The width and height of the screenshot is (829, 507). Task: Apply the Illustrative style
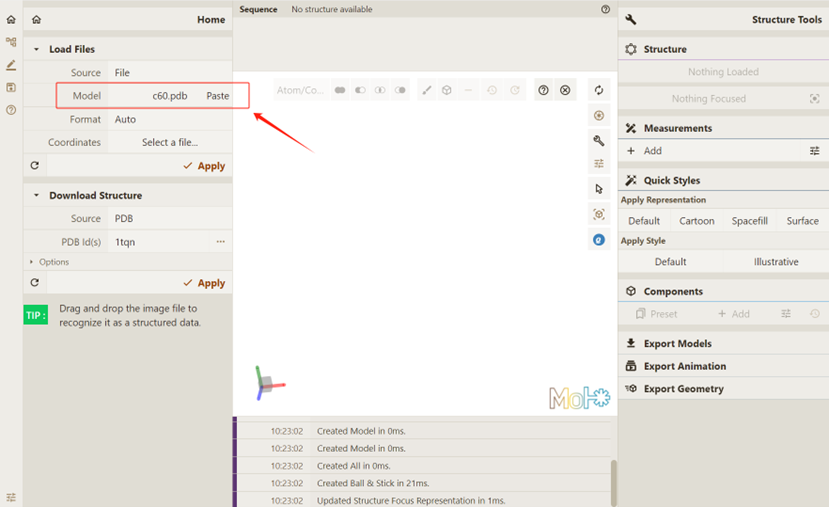[x=775, y=262]
